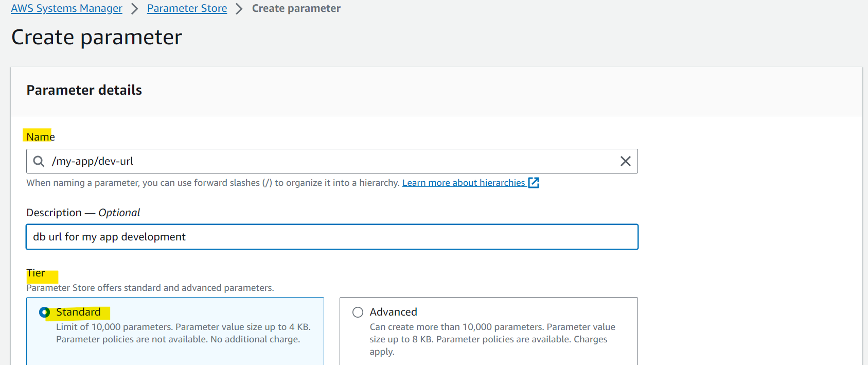The height and width of the screenshot is (365, 868).
Task: Click the Name field label
Action: (41, 137)
